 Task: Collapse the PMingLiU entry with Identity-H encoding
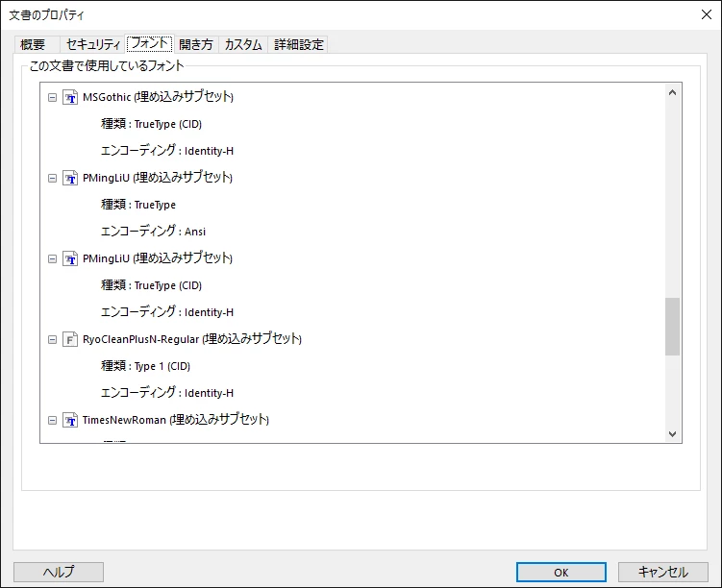pos(53,259)
